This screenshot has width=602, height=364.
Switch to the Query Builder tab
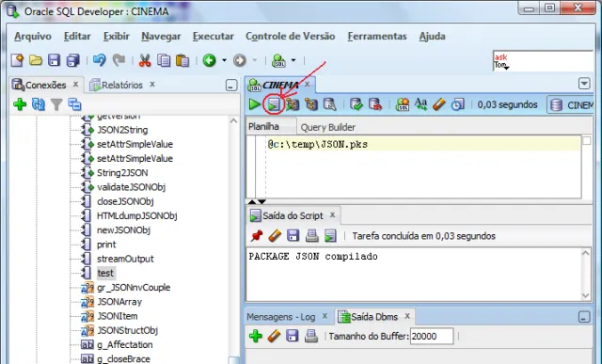point(328,127)
